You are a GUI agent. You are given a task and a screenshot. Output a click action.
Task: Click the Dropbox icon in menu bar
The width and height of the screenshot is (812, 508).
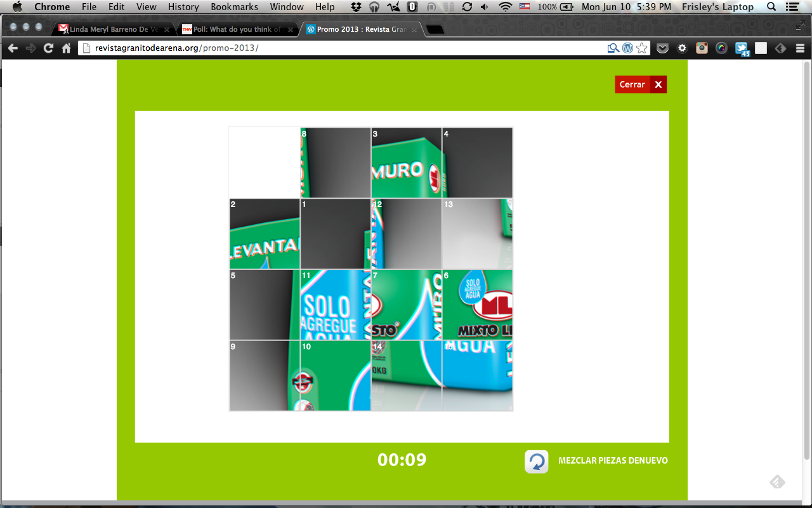tap(357, 7)
